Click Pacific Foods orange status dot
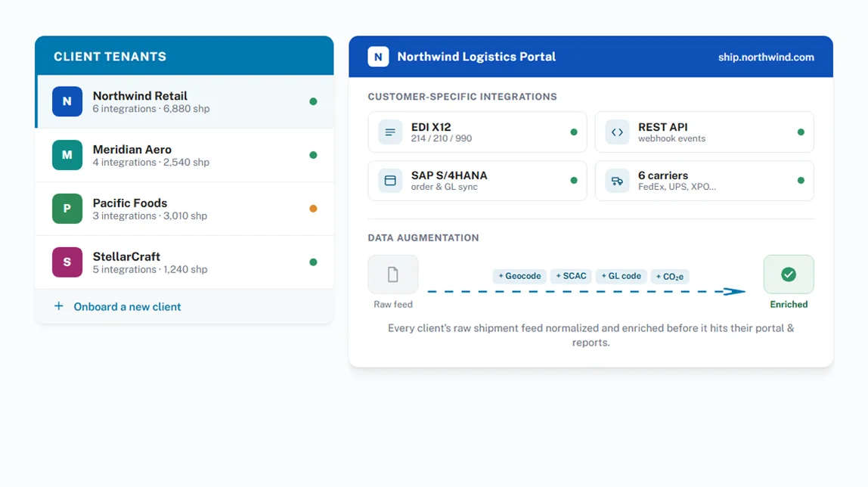 pyautogui.click(x=313, y=209)
